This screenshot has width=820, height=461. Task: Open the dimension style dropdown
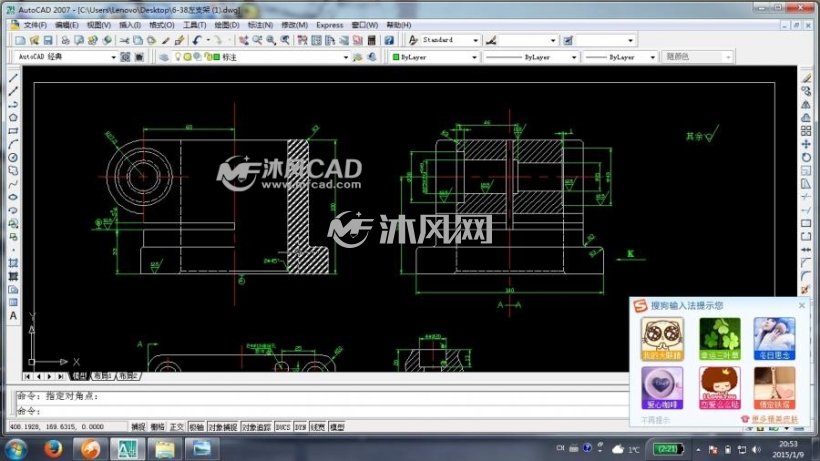pos(553,40)
